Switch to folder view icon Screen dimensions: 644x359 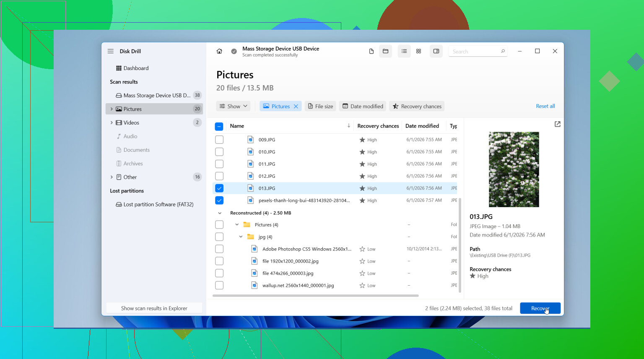point(386,51)
